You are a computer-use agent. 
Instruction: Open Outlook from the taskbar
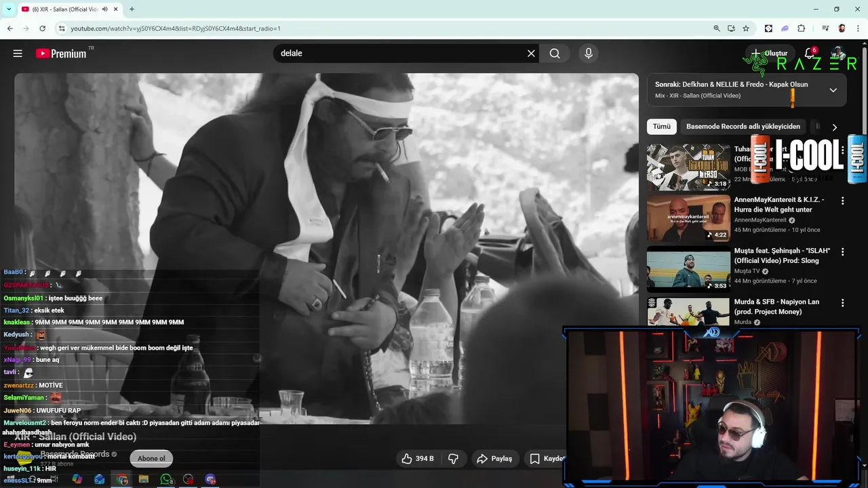pyautogui.click(x=100, y=479)
